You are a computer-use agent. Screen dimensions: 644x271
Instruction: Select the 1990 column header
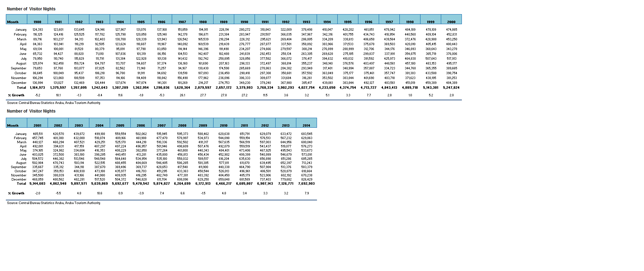tap(244, 22)
